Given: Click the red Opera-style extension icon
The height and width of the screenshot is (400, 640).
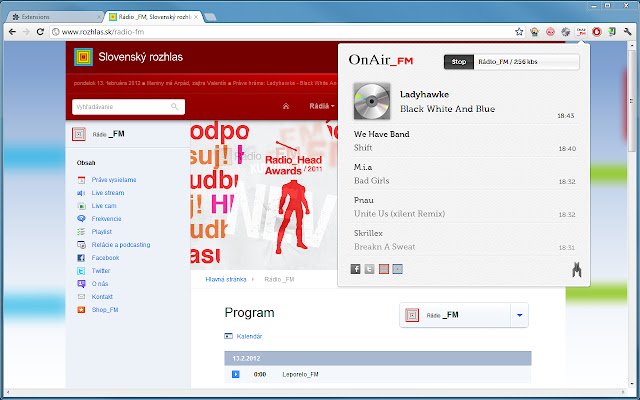Looking at the screenshot, I should [x=597, y=32].
